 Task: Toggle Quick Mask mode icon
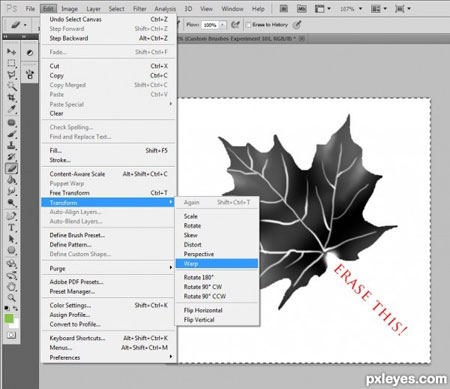(x=12, y=335)
